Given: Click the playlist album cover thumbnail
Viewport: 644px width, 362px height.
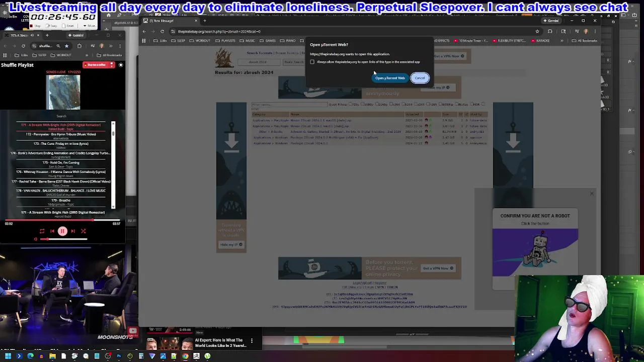Looking at the screenshot, I should tap(63, 92).
